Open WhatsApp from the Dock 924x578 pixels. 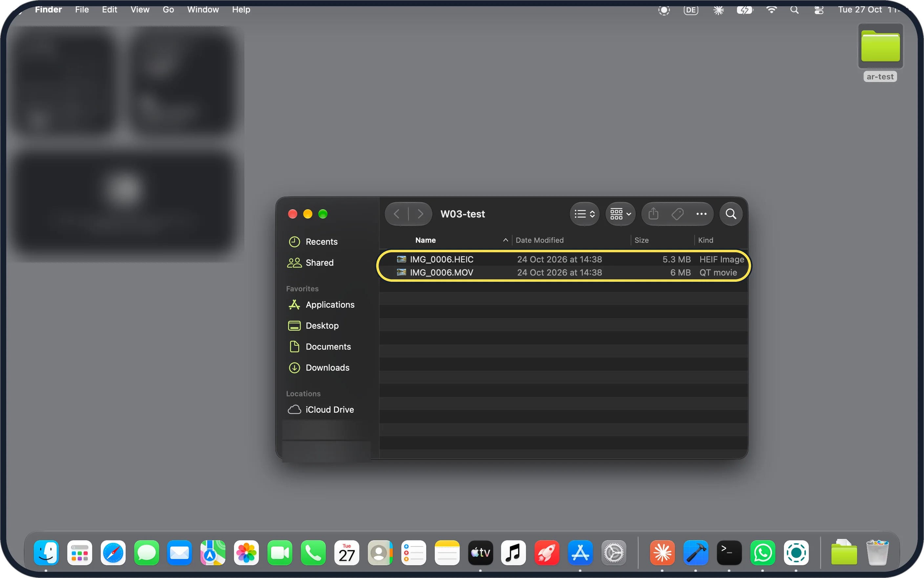click(763, 553)
